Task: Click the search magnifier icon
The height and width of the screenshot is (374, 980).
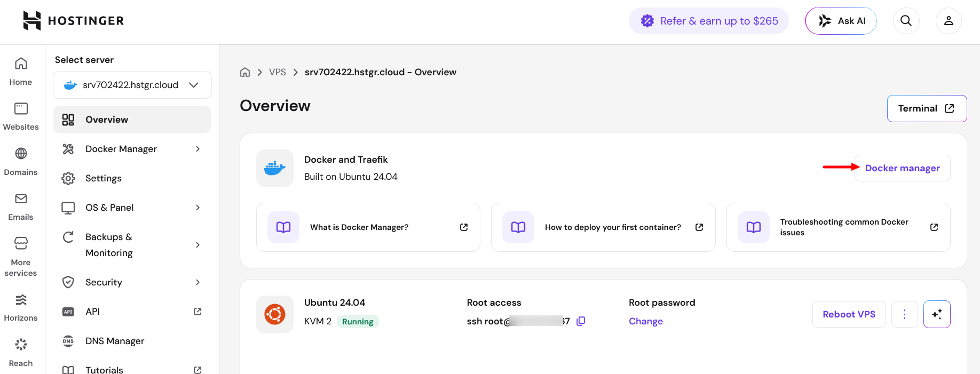Action: (x=906, y=21)
